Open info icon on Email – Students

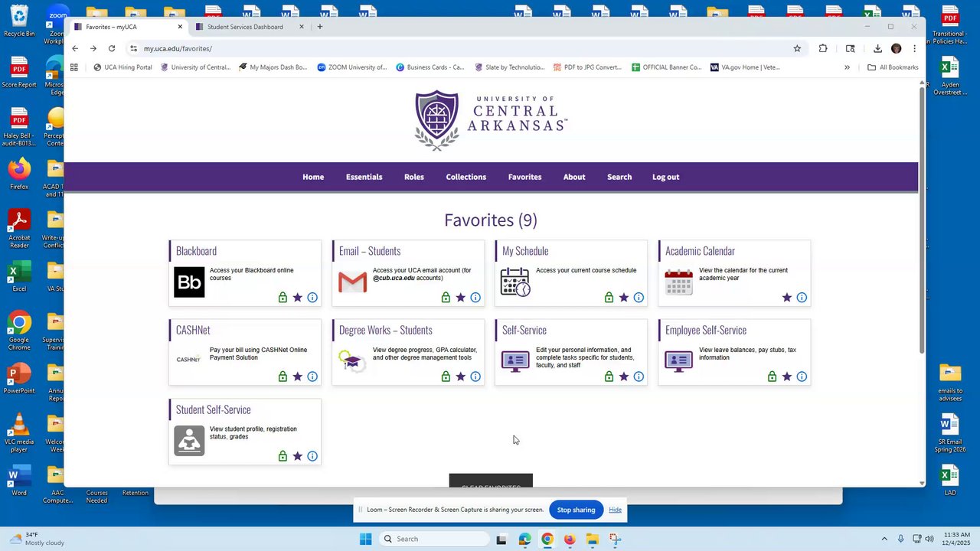point(475,298)
